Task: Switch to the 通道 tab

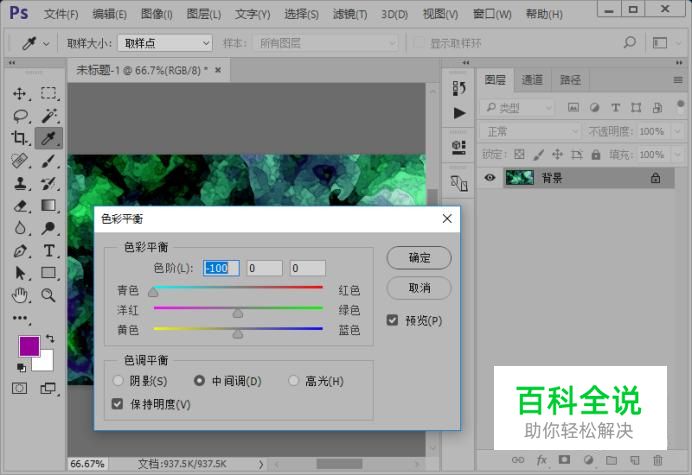Action: tap(532, 80)
